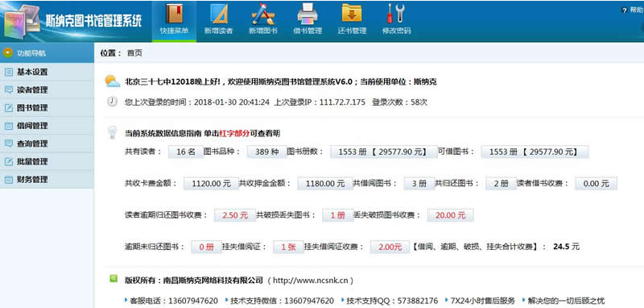The width and height of the screenshot is (644, 308).
Task: Select the 快捷菜单 tab label
Action: pos(174,31)
